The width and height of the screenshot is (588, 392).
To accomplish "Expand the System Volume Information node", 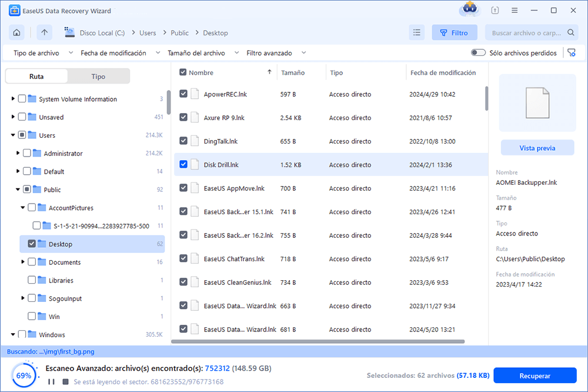I will pos(13,99).
